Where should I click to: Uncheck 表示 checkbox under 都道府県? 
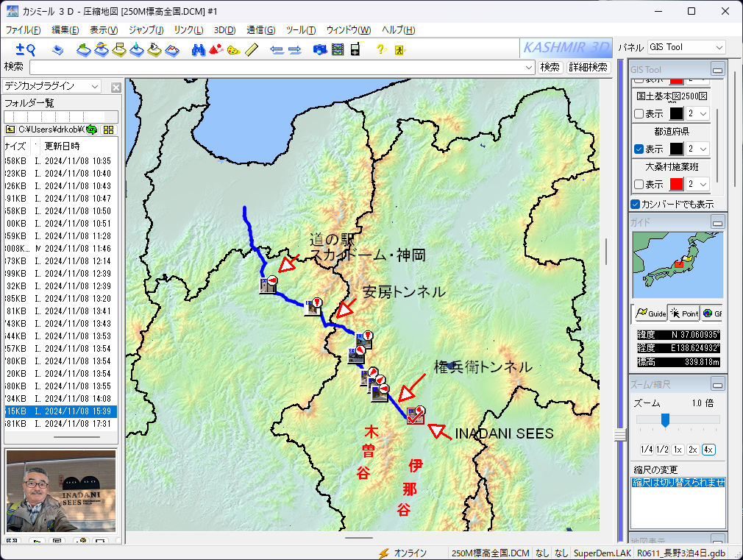(639, 149)
